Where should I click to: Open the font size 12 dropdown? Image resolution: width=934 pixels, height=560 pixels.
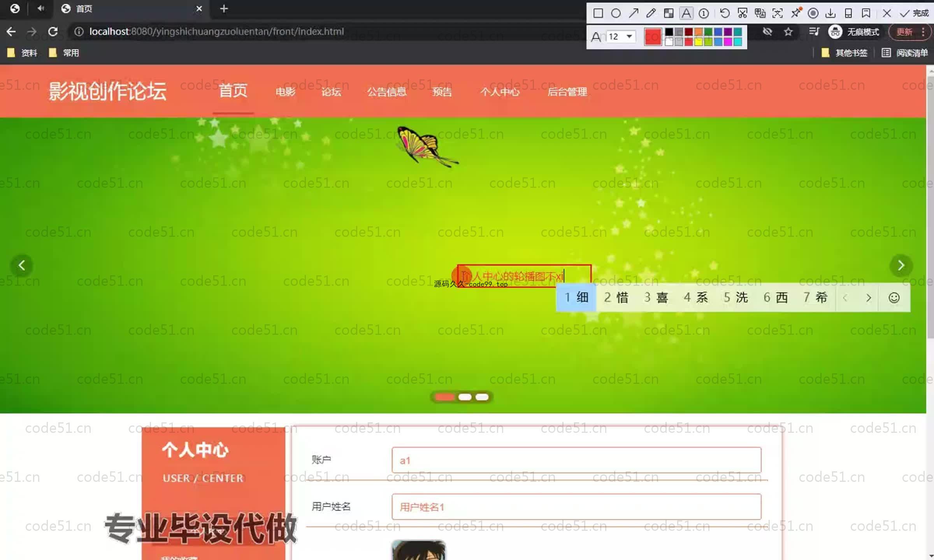(621, 37)
